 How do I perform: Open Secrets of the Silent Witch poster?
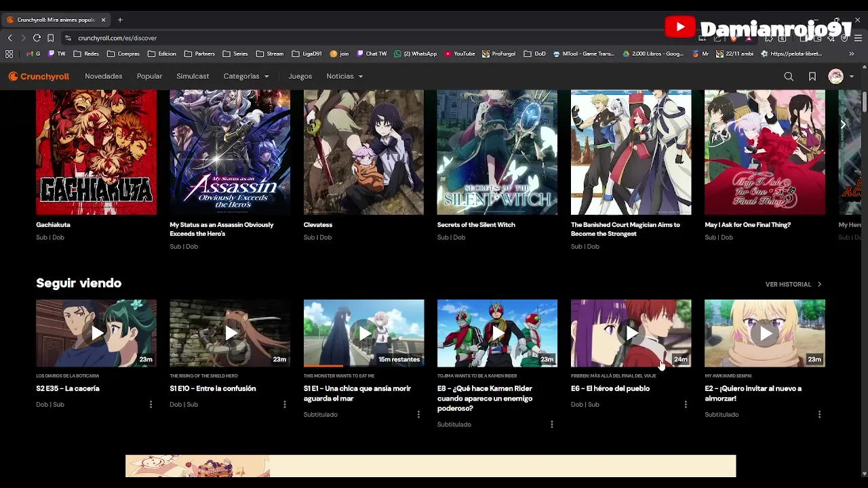point(497,152)
